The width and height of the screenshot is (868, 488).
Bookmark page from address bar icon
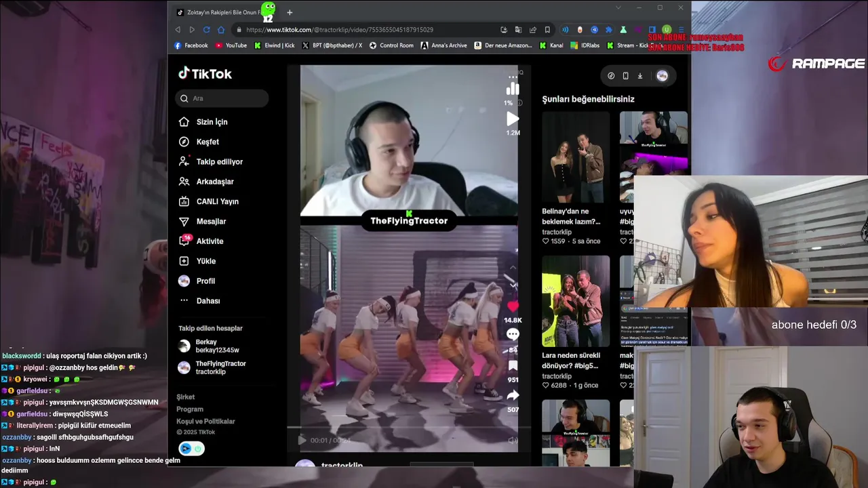(547, 30)
